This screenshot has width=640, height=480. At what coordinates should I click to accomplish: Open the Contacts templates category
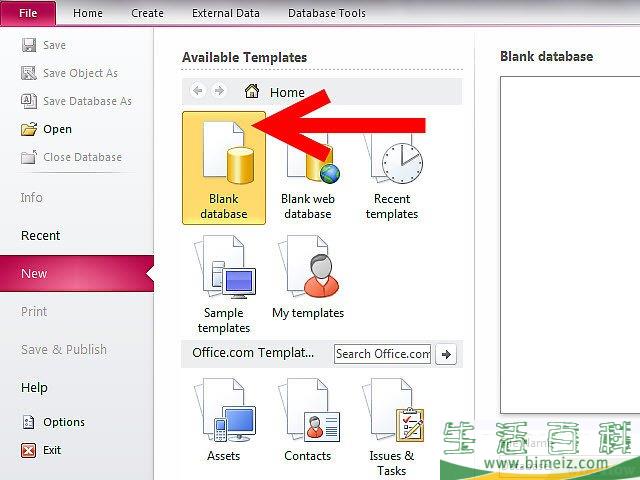click(308, 420)
